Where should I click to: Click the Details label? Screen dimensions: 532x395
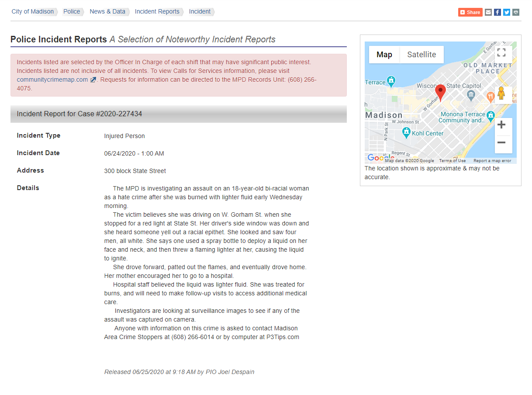(28, 188)
